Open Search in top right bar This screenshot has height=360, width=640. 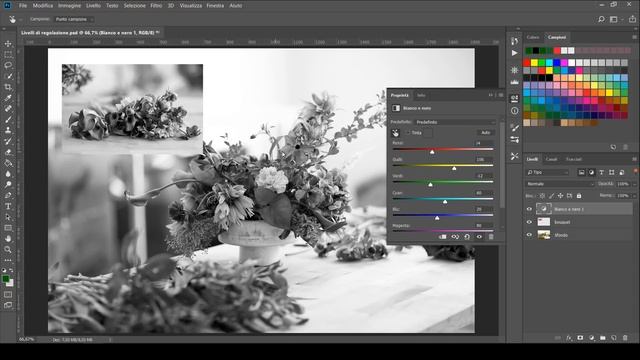[x=601, y=19]
